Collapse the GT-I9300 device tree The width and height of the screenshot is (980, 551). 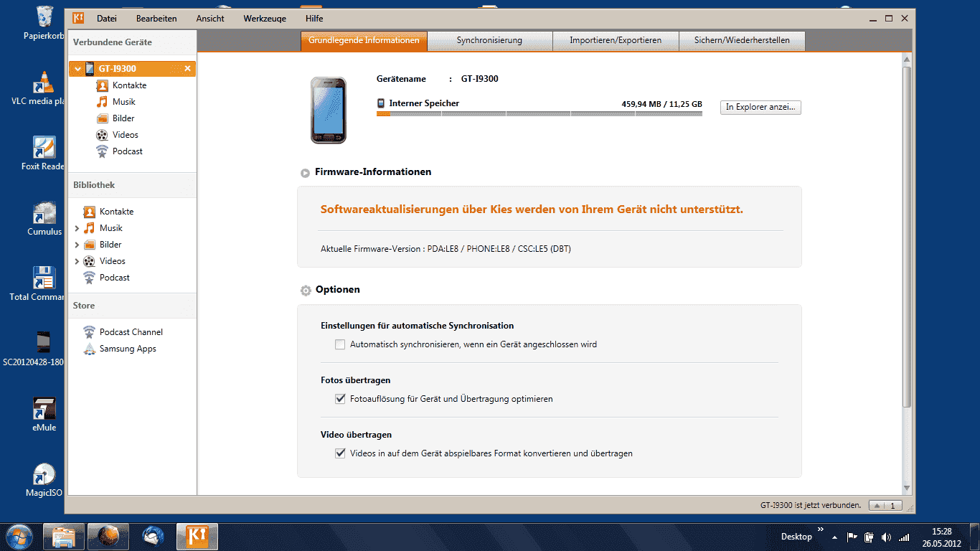77,69
